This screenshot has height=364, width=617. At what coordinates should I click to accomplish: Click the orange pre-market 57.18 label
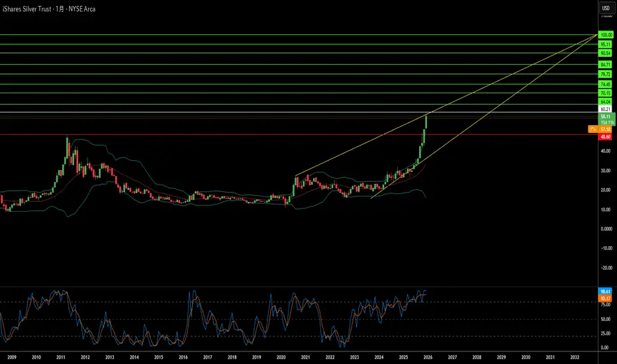[605, 129]
